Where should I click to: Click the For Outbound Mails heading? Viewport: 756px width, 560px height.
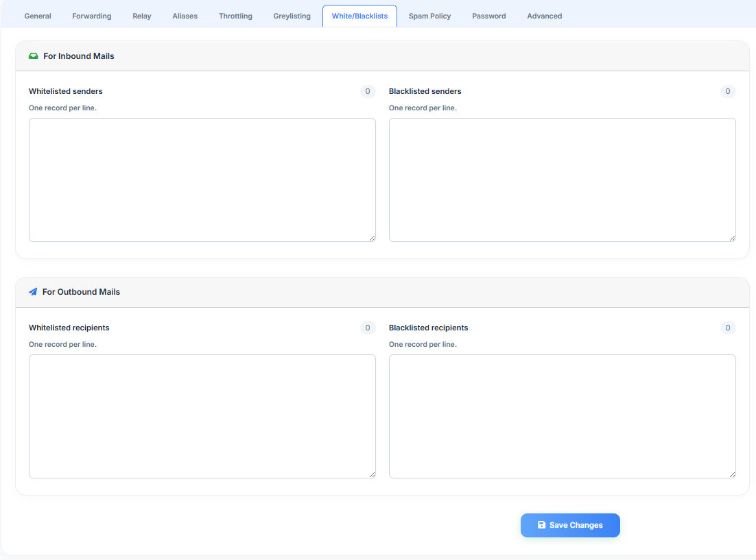[x=81, y=291]
